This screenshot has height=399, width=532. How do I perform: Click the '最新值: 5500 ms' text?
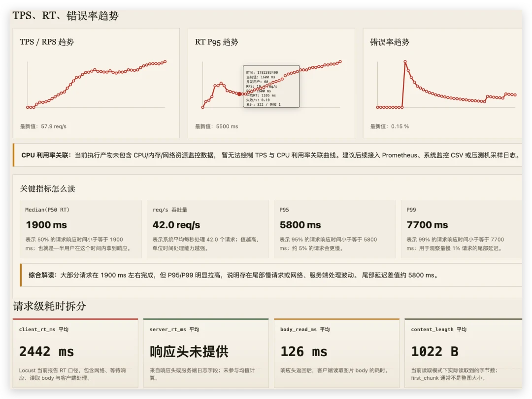coord(216,126)
